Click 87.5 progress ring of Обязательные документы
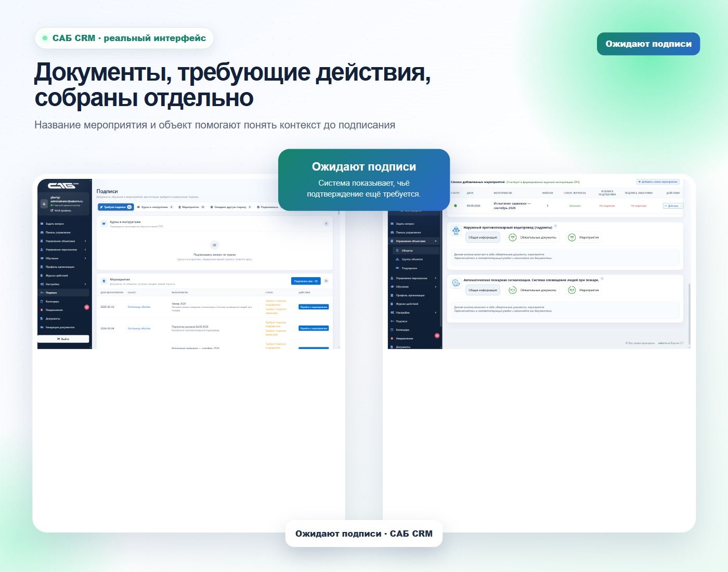The image size is (728, 572). pos(513,290)
